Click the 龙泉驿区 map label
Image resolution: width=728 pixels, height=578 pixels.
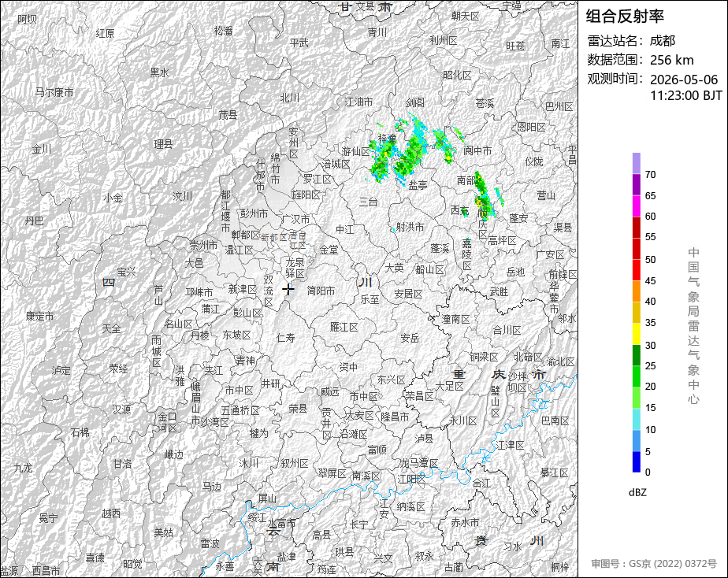pos(295,268)
